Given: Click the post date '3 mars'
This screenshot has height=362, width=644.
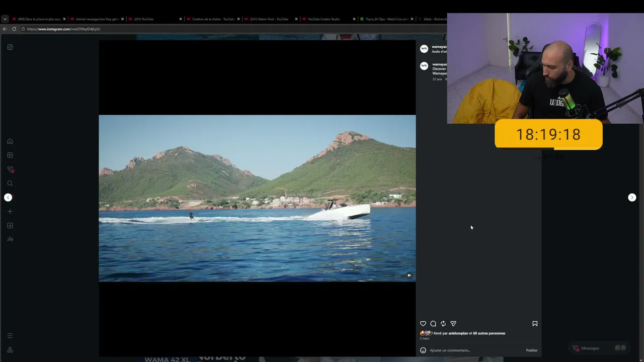Looking at the screenshot, I should [x=425, y=339].
